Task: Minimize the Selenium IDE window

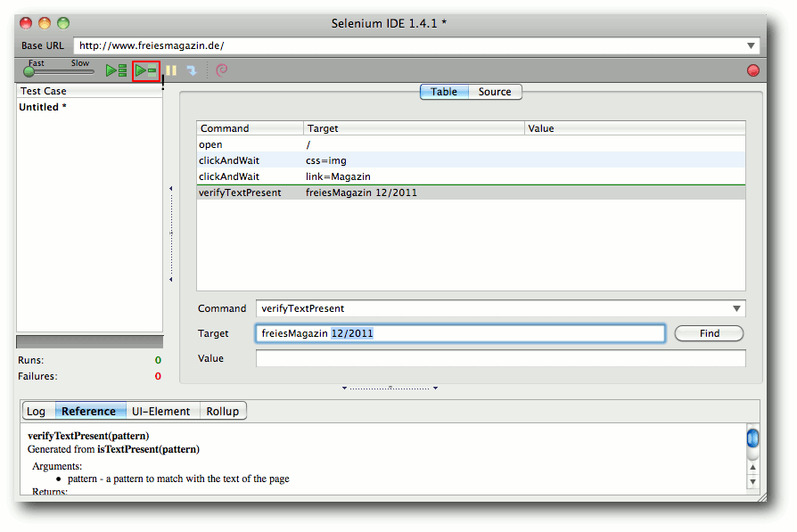Action: click(x=45, y=23)
